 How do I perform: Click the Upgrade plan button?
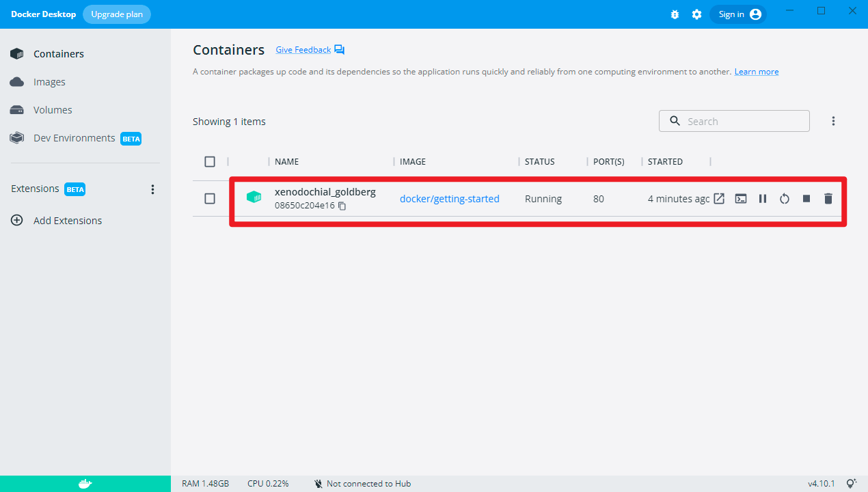coord(117,14)
